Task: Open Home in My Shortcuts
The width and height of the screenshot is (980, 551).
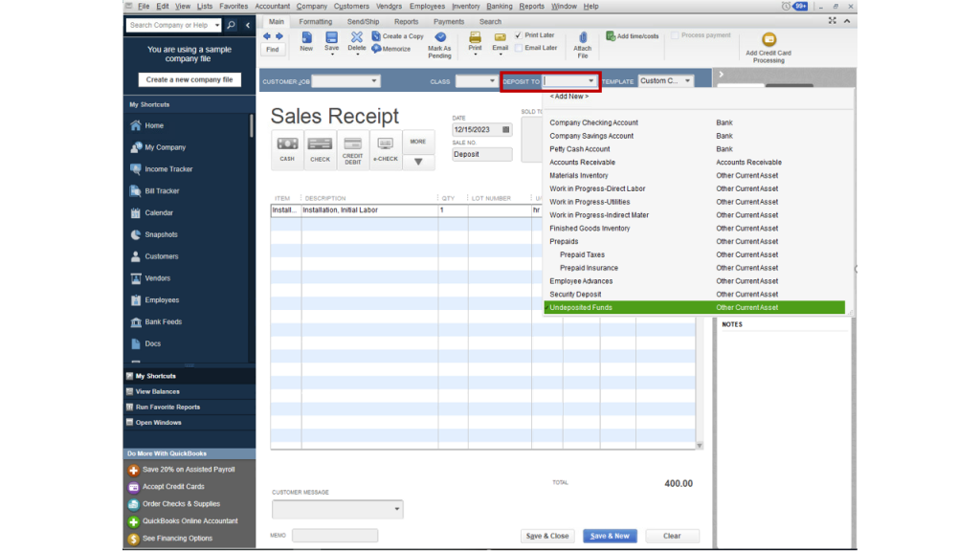Action: pos(154,125)
